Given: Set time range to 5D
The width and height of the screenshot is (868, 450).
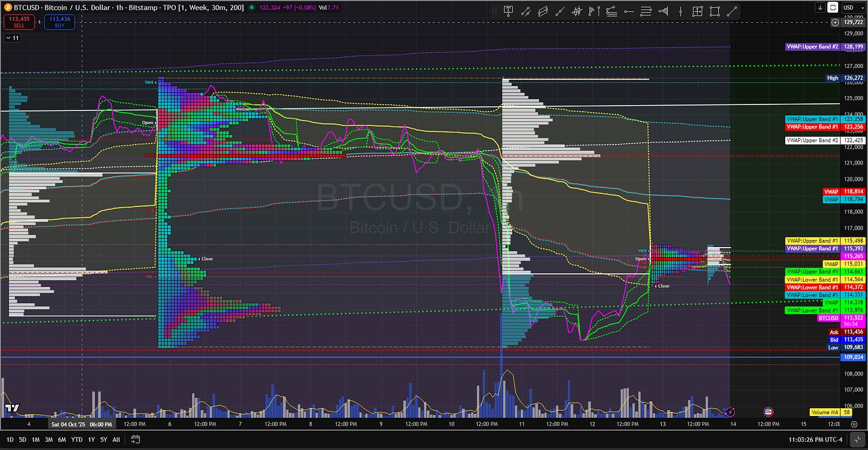Looking at the screenshot, I should click(x=23, y=439).
